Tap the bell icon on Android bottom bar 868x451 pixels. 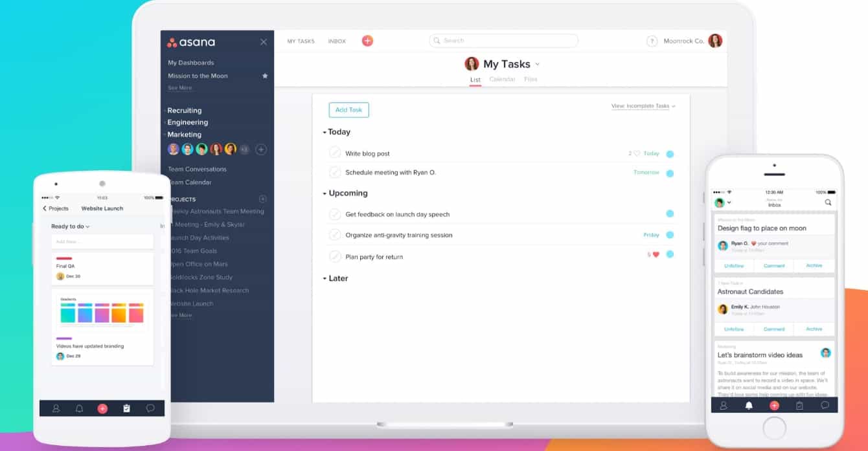79,408
